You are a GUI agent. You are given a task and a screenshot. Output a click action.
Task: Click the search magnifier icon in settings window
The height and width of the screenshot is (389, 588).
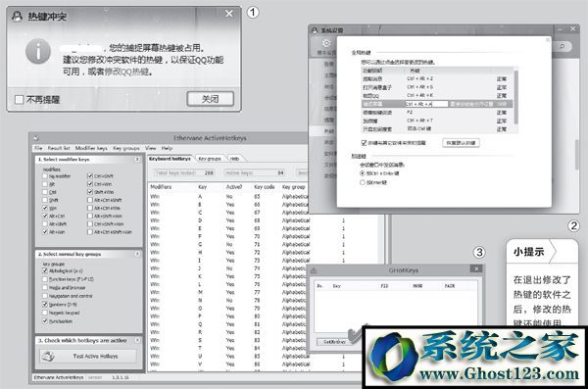click(x=562, y=46)
